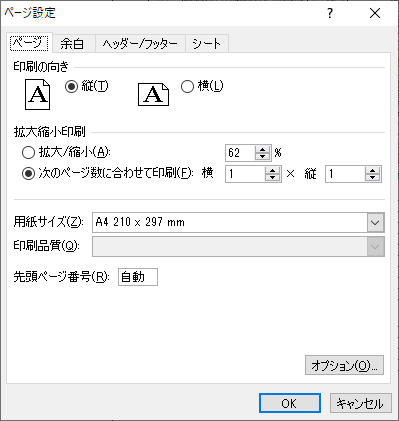This screenshot has width=399, height=421.
Task: Click the 縦 pages tall input field
Action: 346,174
